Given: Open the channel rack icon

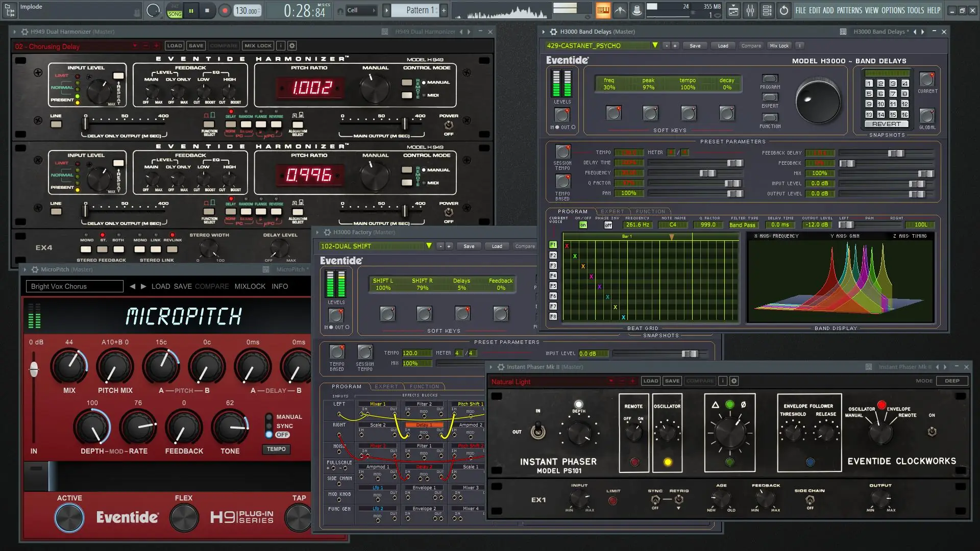Looking at the screenshot, I should pyautogui.click(x=767, y=10).
